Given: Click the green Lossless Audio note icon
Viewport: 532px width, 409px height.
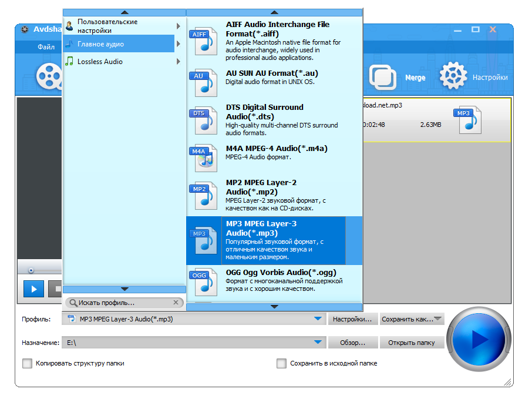Looking at the screenshot, I should pyautogui.click(x=69, y=62).
